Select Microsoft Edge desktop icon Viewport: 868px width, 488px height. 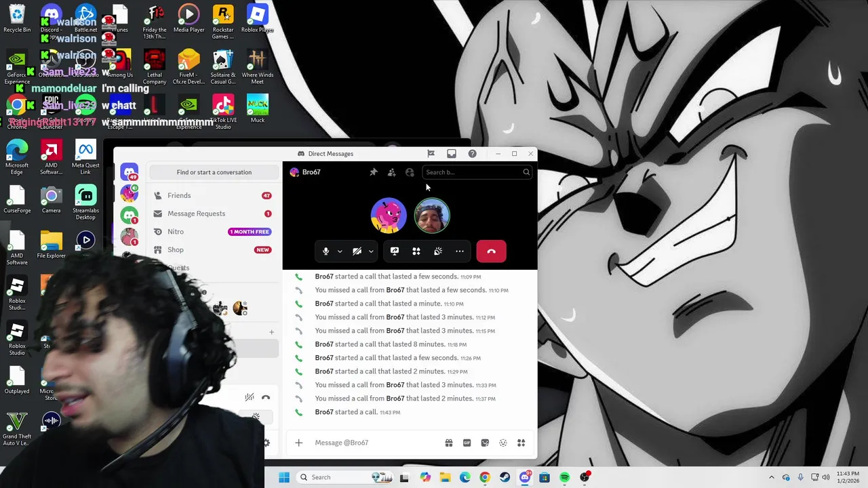tap(17, 158)
